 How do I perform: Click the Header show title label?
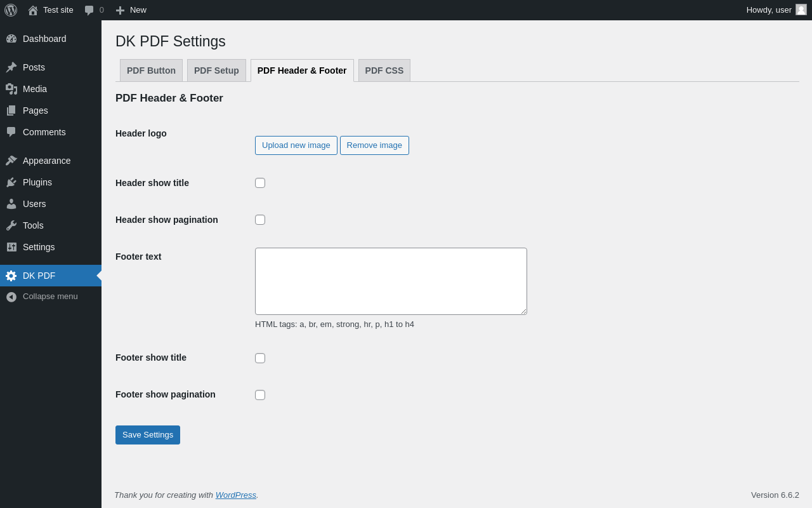pyautogui.click(x=152, y=183)
